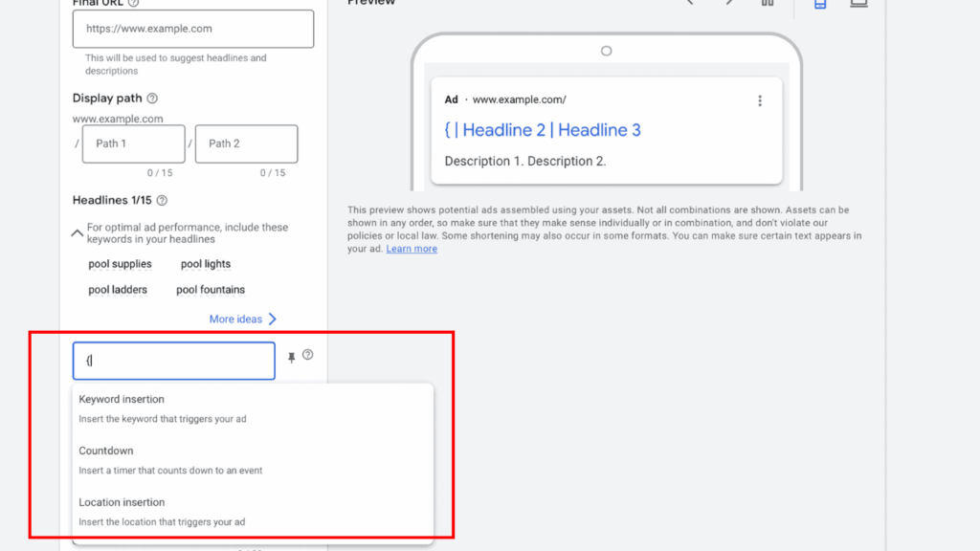The image size is (980, 551).
Task: Click the Headlines help question-mark icon
Action: click(162, 201)
